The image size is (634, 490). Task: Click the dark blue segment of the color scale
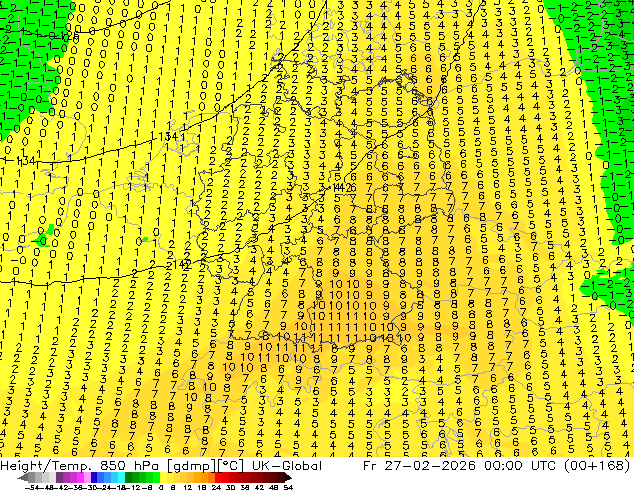[94, 478]
